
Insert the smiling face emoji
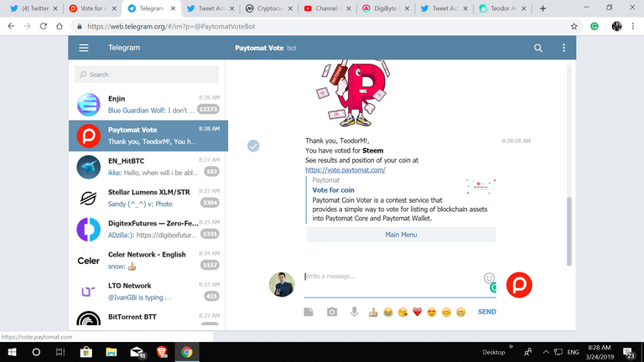446,313
